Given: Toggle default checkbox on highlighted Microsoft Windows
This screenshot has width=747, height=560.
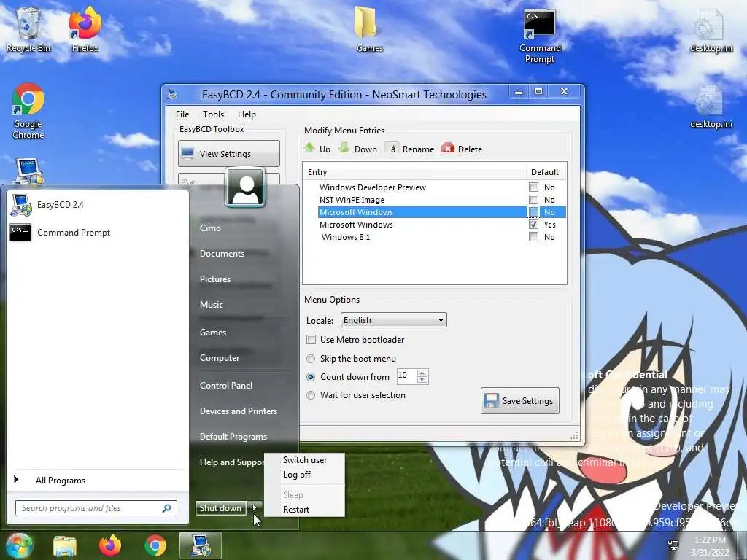Looking at the screenshot, I should pyautogui.click(x=533, y=212).
